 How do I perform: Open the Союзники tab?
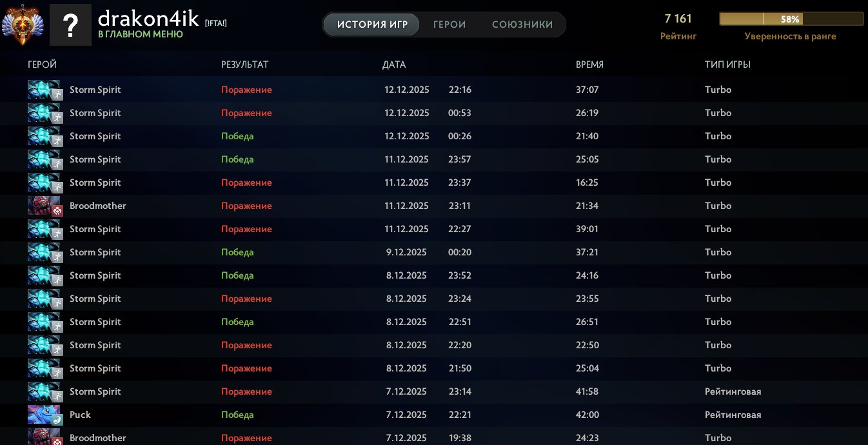click(522, 25)
